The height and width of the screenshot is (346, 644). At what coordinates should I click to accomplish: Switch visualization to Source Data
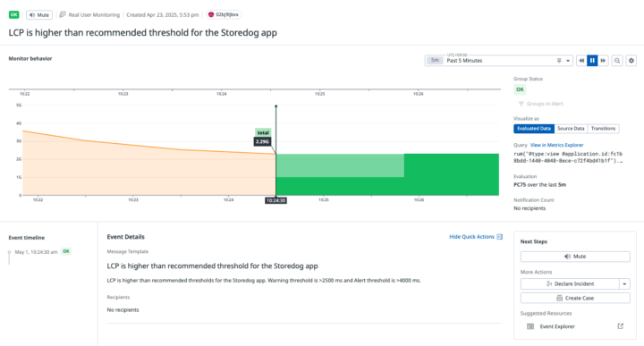(571, 129)
